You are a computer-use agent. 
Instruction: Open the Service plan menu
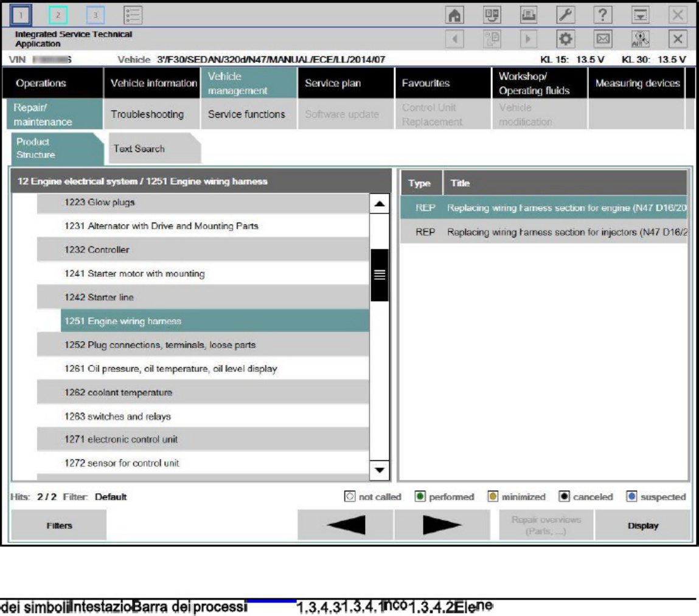(346, 83)
